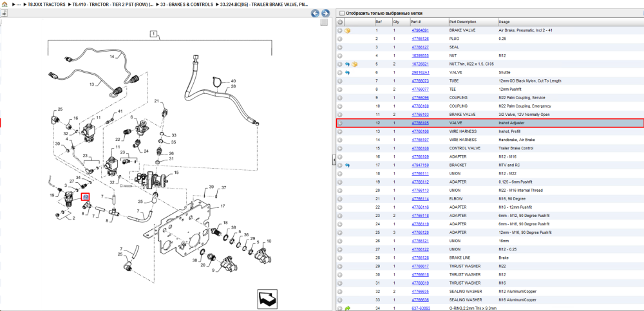This screenshot has height=311, width=644.
Task: Go to the home page icon
Action: pos(5,4)
